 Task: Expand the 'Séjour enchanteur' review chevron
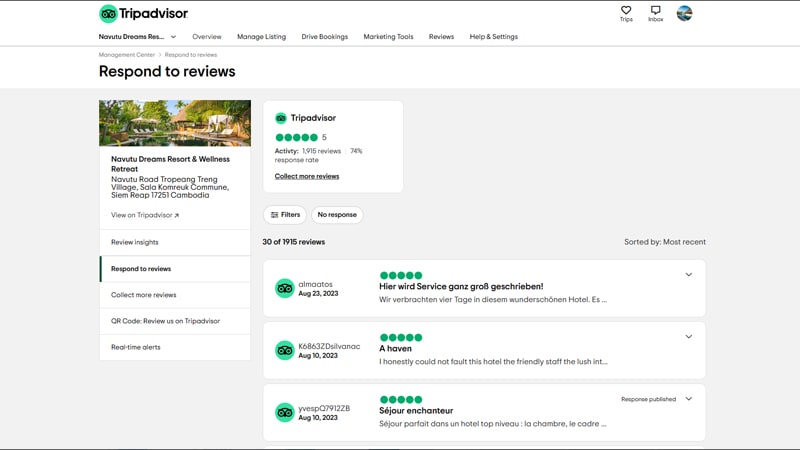point(688,399)
